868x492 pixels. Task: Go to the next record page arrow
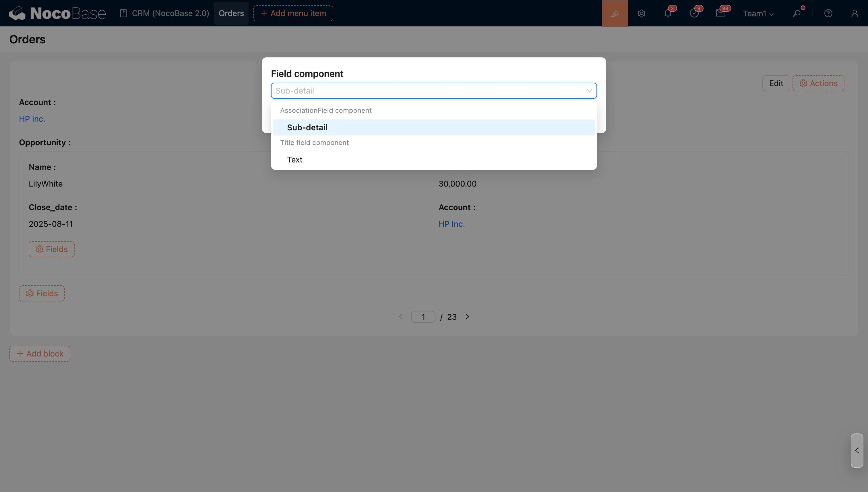pos(467,317)
